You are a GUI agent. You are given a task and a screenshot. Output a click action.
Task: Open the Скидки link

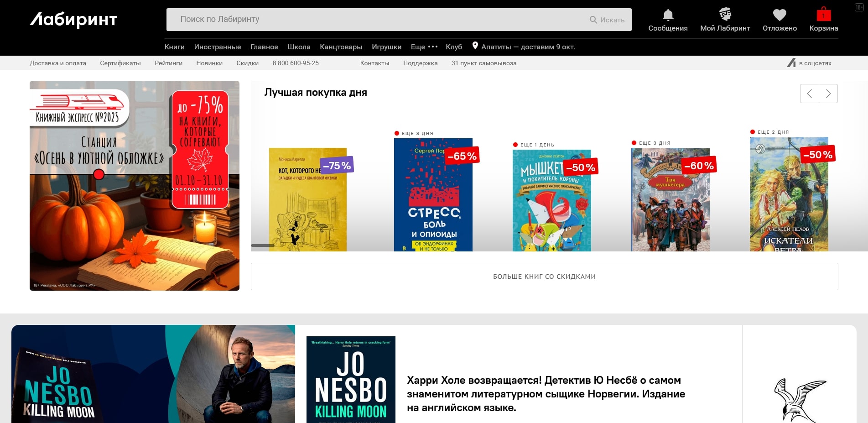point(247,63)
